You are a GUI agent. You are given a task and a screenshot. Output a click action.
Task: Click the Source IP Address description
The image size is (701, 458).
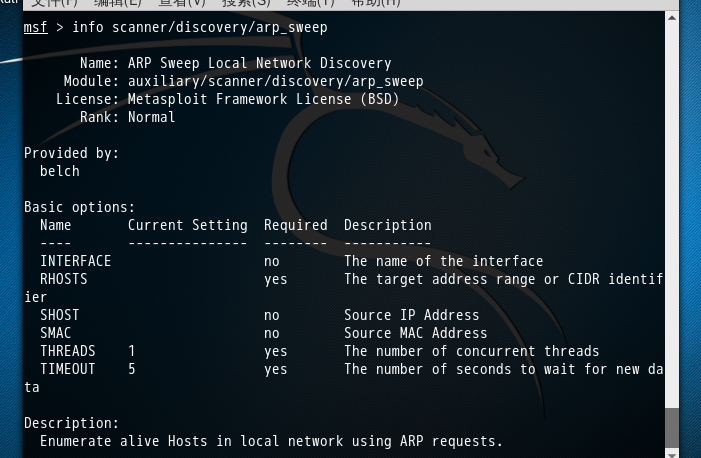(x=411, y=315)
